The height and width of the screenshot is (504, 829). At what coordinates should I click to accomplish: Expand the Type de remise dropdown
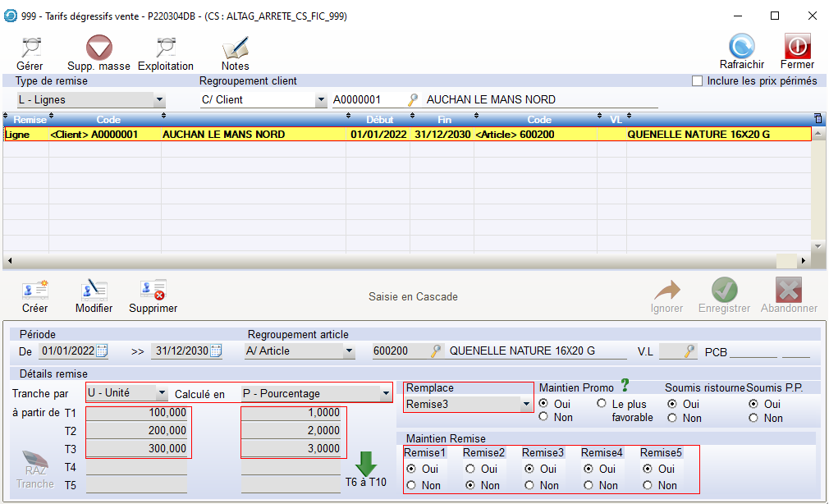click(159, 100)
